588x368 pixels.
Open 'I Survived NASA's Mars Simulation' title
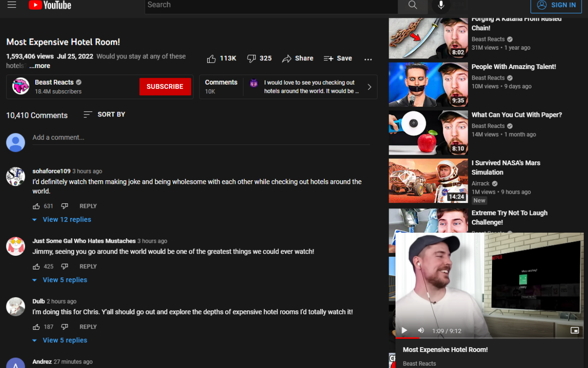coord(506,167)
